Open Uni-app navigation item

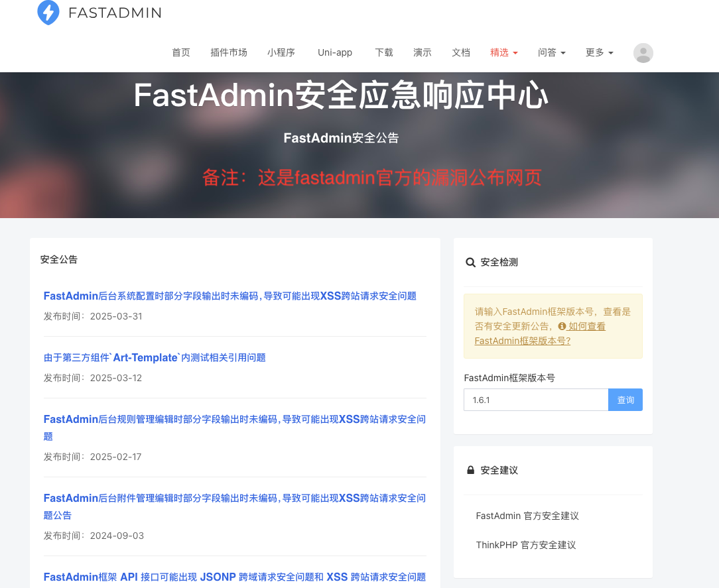click(x=335, y=52)
